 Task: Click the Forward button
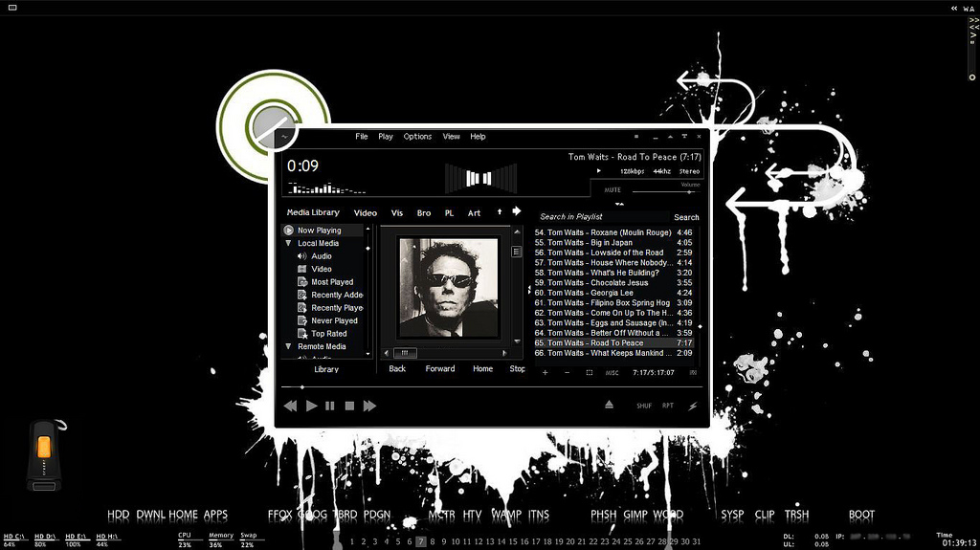point(440,369)
